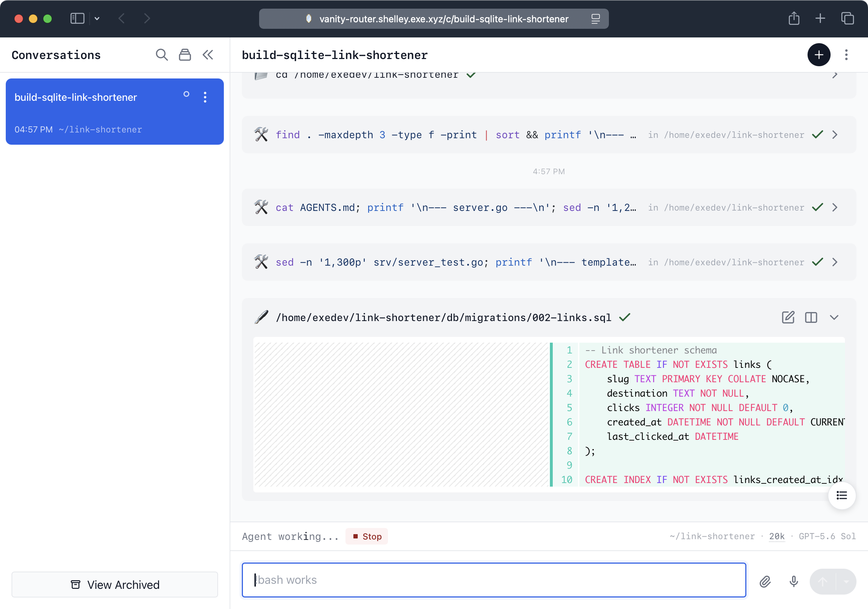The width and height of the screenshot is (868, 609).
Task: Click the tools icon on the sed server_test.go command
Action: click(261, 262)
